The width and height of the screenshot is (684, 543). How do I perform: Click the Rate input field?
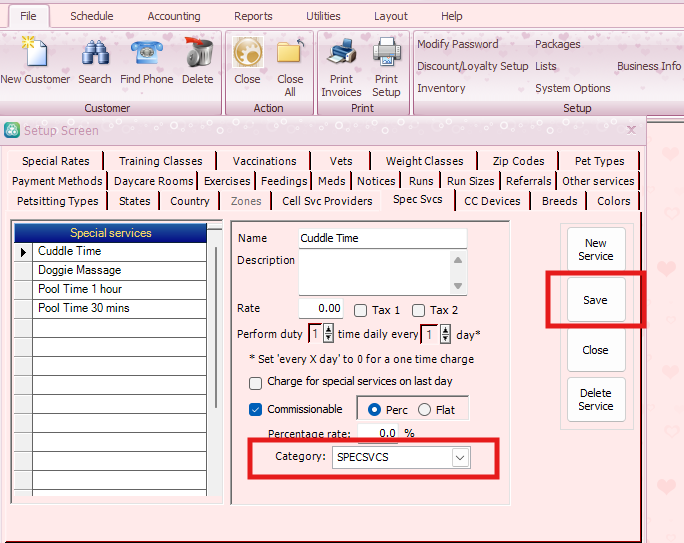[x=321, y=309]
